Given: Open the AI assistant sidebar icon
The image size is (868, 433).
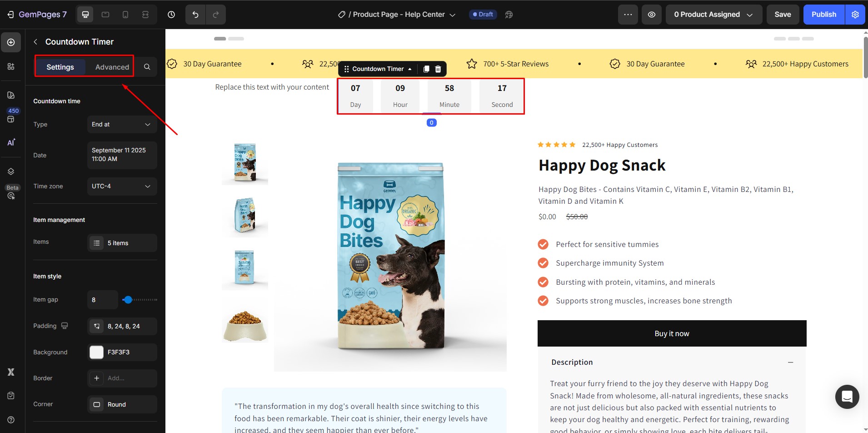Looking at the screenshot, I should [x=11, y=142].
